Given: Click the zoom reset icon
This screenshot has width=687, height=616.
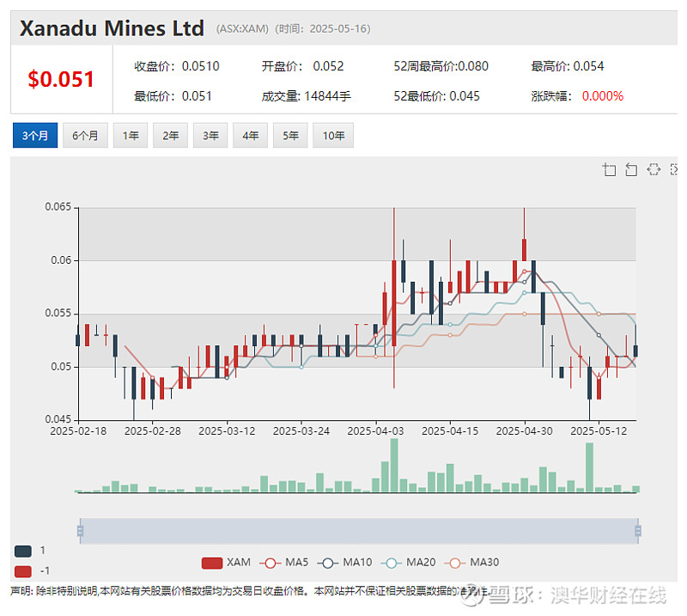Looking at the screenshot, I should point(631,169).
